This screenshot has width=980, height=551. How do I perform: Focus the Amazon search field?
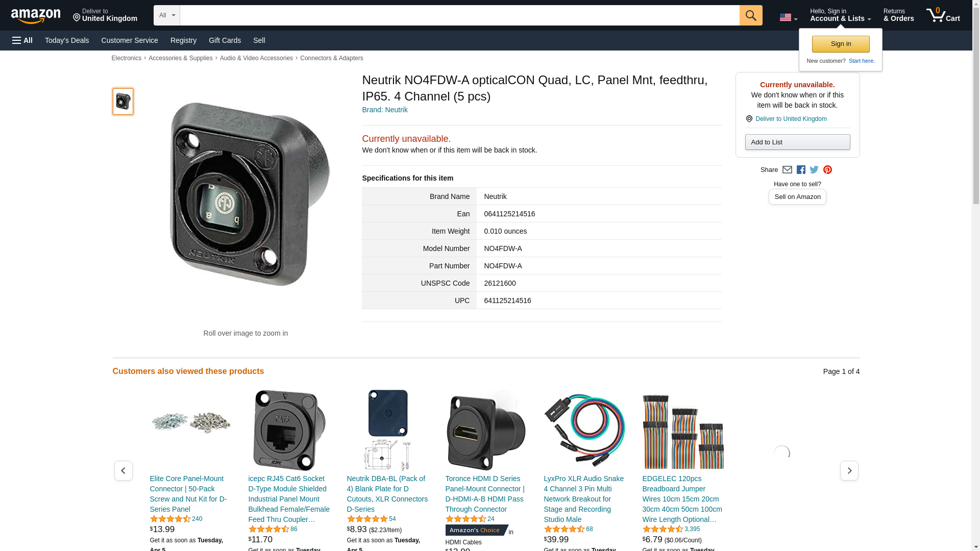click(x=459, y=15)
